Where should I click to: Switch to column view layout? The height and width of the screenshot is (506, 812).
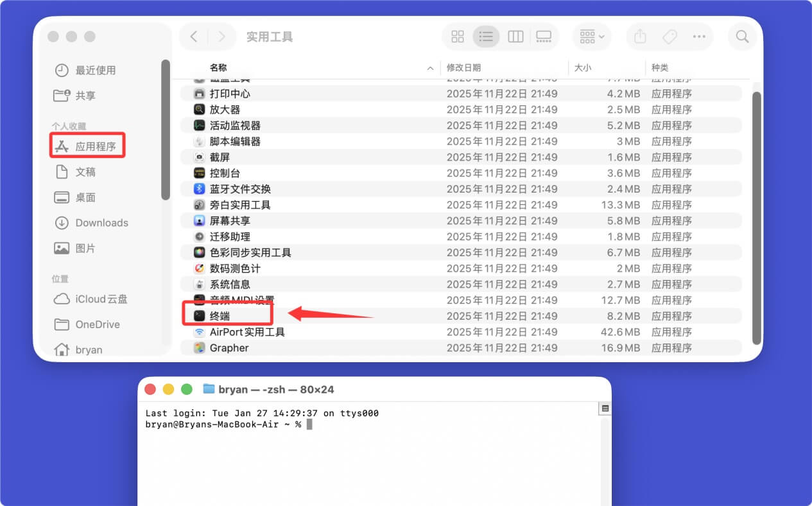pos(515,37)
